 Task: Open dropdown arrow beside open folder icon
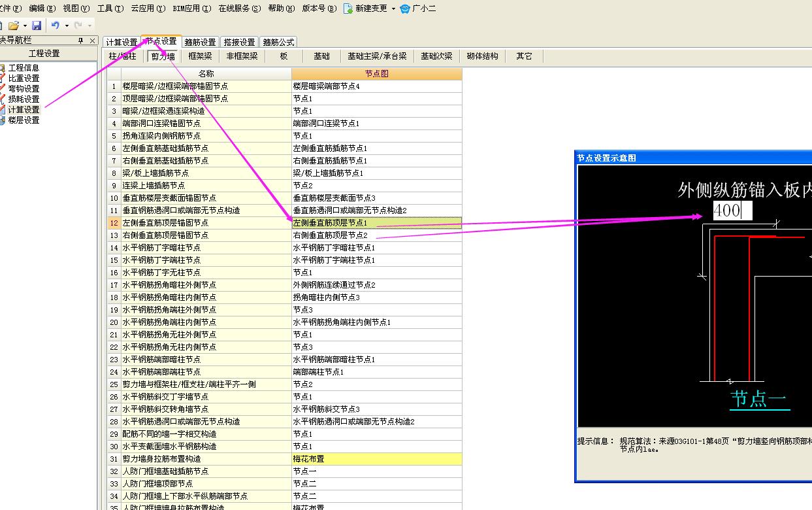(x=25, y=25)
